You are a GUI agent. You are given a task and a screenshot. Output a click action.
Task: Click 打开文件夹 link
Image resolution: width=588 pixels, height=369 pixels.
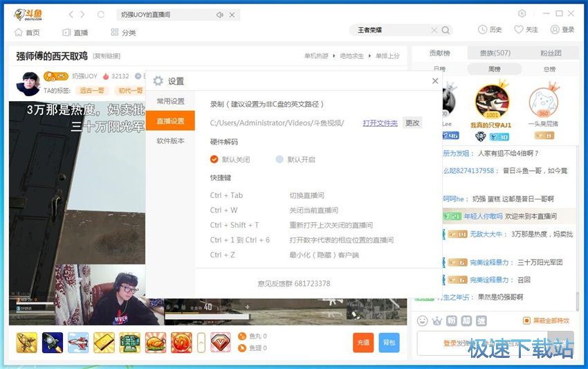[380, 123]
